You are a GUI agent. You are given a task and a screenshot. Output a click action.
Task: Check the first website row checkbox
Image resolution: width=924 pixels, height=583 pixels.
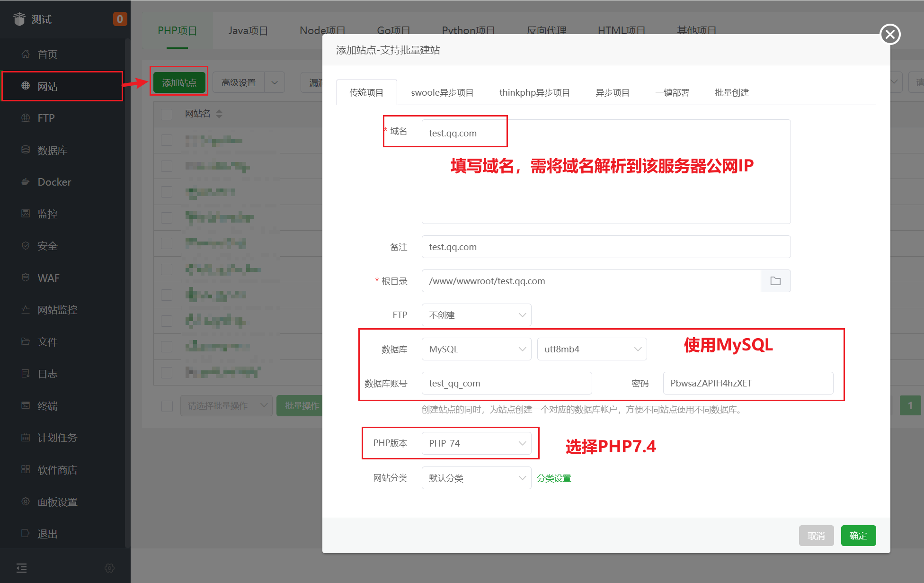click(x=167, y=140)
